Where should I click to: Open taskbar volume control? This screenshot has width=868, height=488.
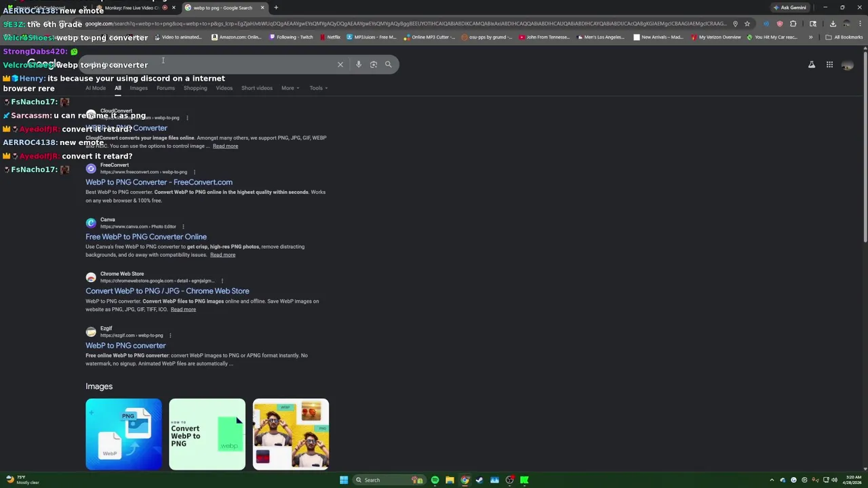pos(834,480)
